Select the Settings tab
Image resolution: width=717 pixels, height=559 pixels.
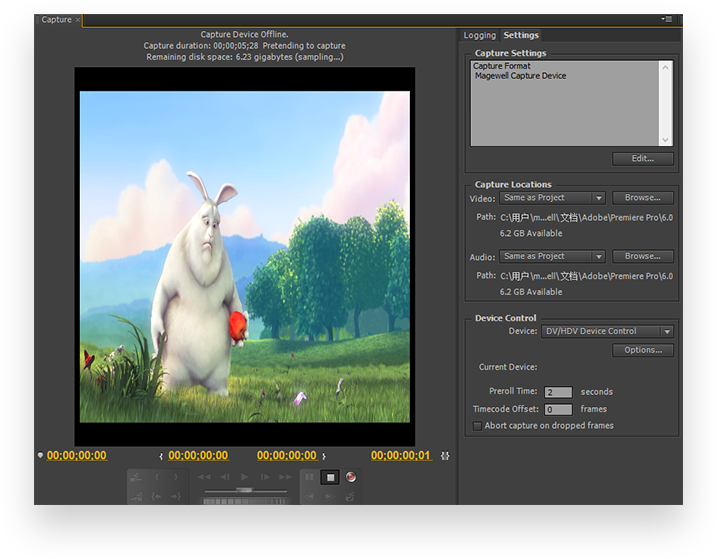click(x=521, y=35)
